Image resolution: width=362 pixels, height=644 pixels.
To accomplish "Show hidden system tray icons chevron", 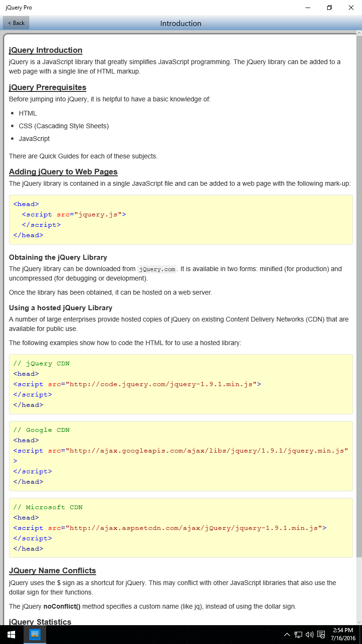I will coord(287,635).
